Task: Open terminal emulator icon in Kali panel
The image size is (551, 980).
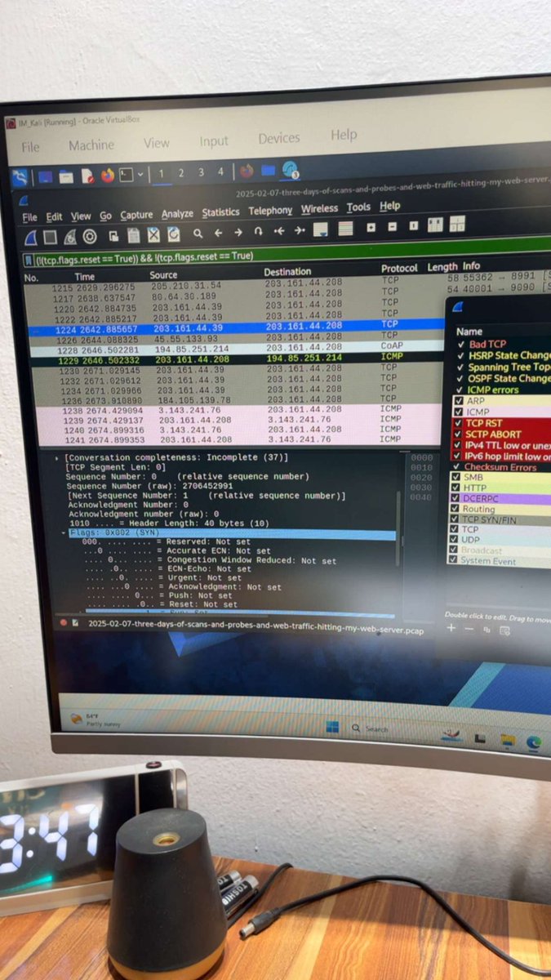Action: click(127, 174)
